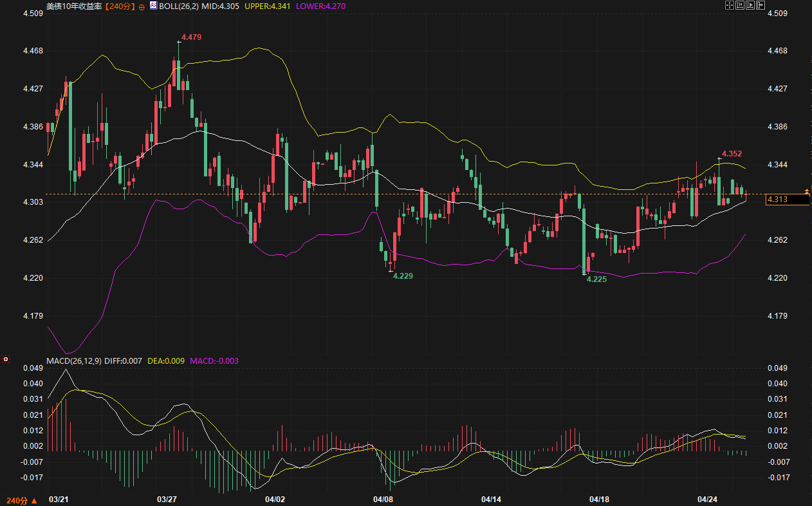812x506 pixels.
Task: Click the 4.313 current price tag
Action: pyautogui.click(x=786, y=200)
